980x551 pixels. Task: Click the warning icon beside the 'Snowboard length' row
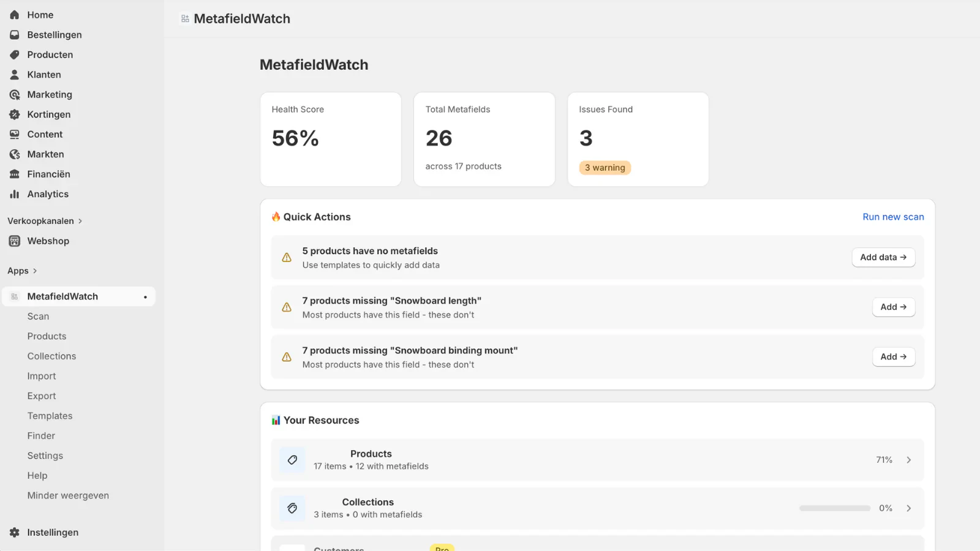tap(287, 307)
